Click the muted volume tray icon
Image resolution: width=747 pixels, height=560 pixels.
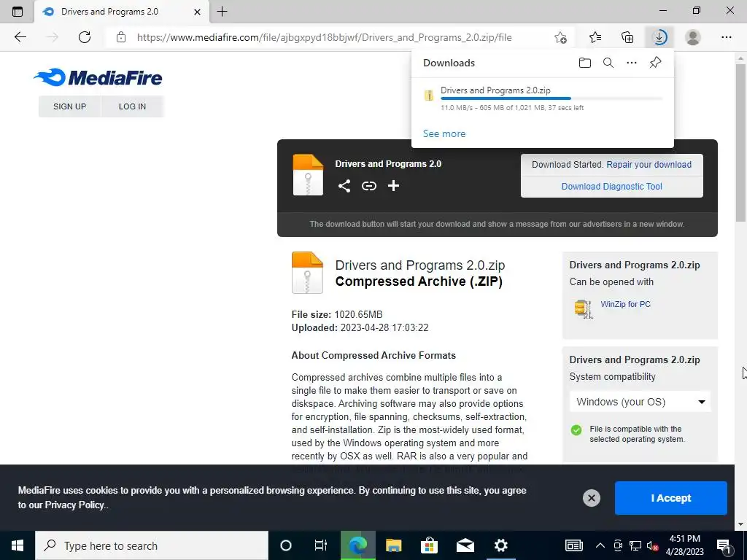[652, 545]
